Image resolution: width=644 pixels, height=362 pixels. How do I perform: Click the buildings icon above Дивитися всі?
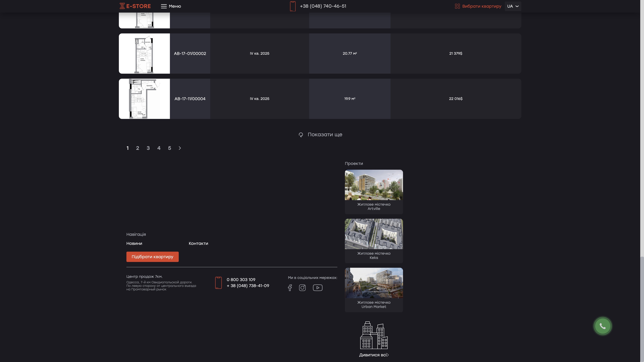coord(374,335)
